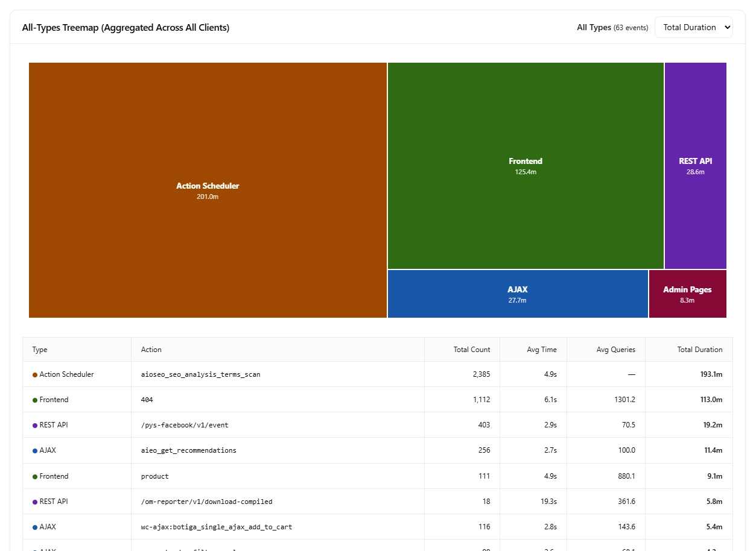This screenshot has width=756, height=551.
Task: Sort the table by Avg Time
Action: point(542,350)
